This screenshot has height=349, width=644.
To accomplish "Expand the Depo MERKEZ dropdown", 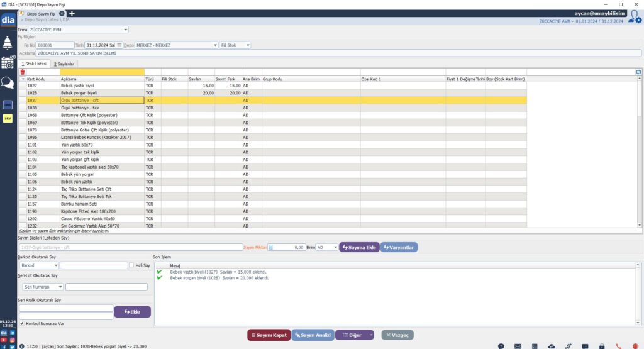I will point(215,45).
